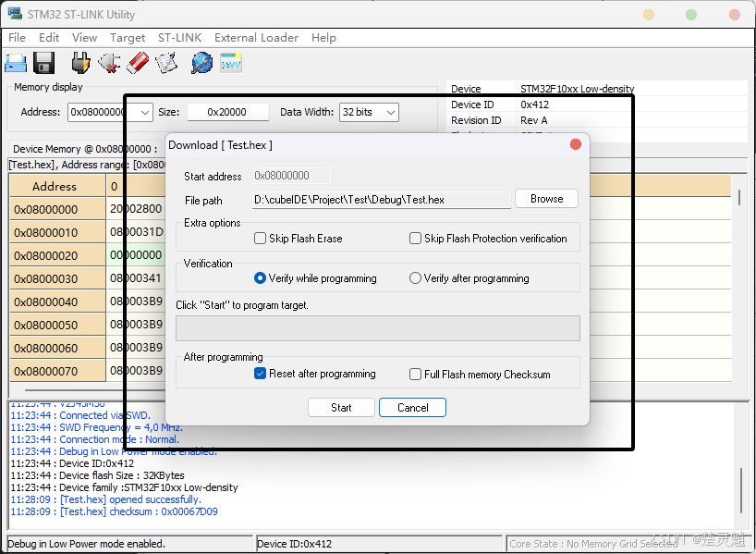Select address row 0x08000030
Viewport: 756px width, 554px height.
[x=57, y=279]
